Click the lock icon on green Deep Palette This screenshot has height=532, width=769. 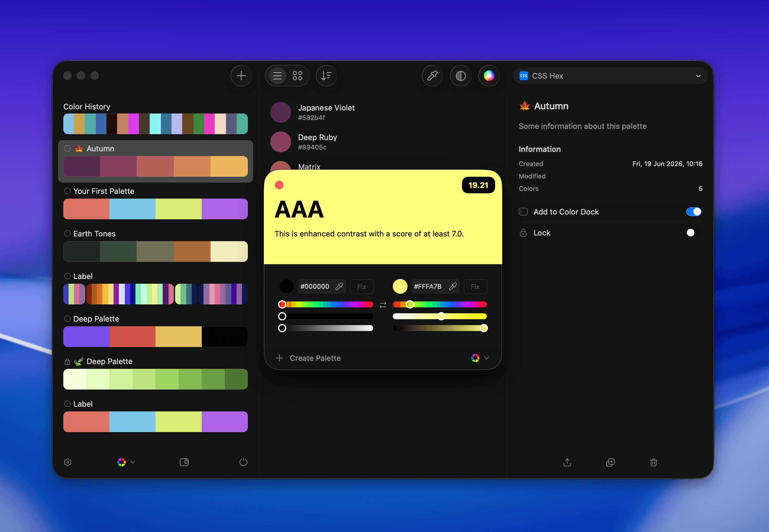tap(67, 362)
